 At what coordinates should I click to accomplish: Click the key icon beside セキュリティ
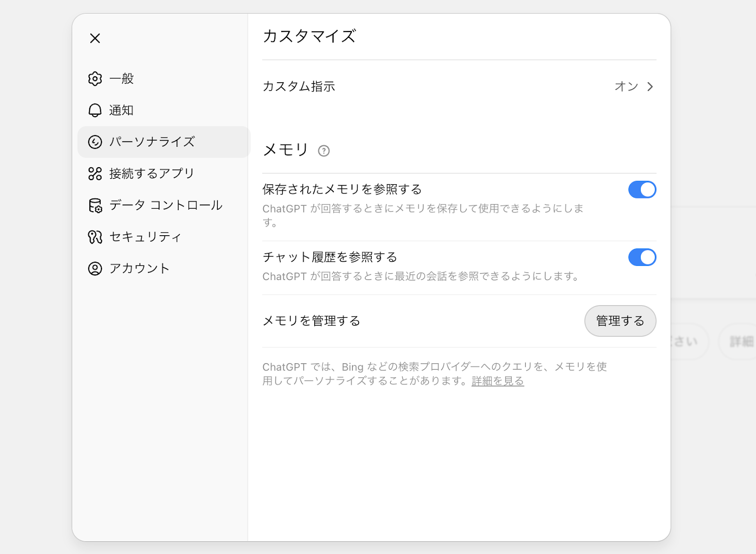point(94,237)
